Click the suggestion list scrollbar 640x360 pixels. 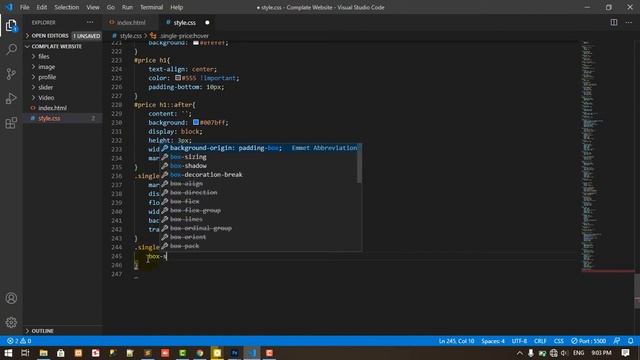click(x=359, y=163)
